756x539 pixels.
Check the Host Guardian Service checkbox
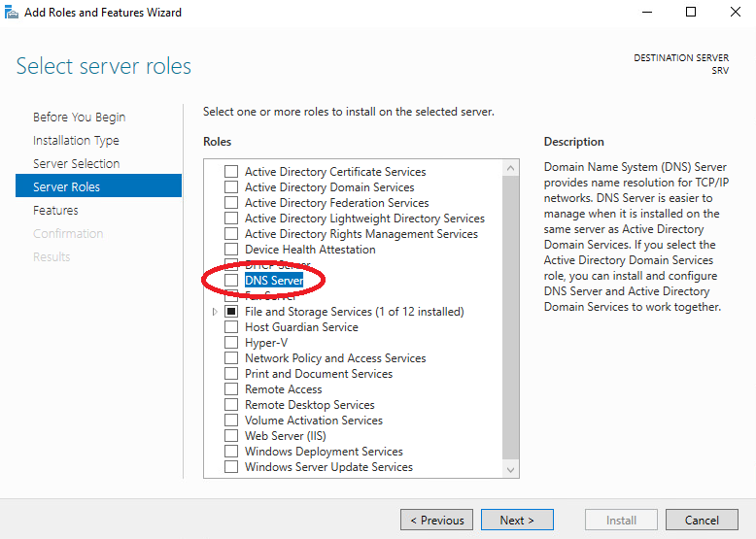pos(231,327)
